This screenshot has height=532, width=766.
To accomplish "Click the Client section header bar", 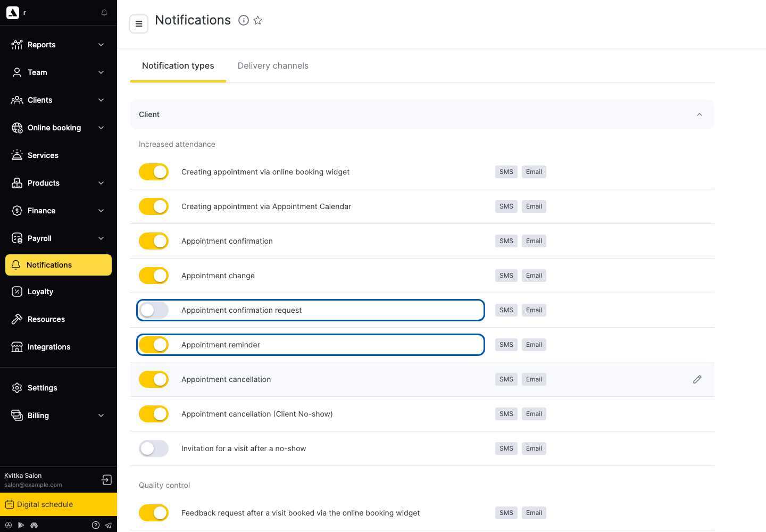I will point(422,114).
